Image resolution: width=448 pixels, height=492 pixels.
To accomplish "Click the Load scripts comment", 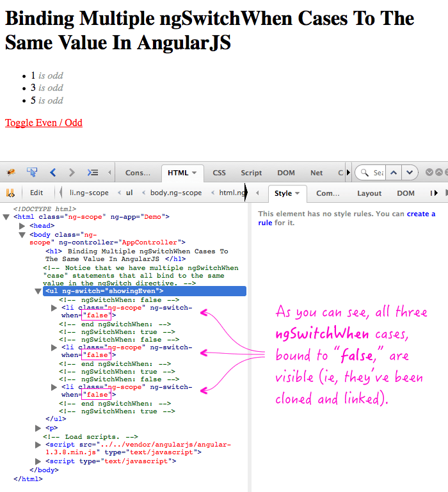I will 90,437.
